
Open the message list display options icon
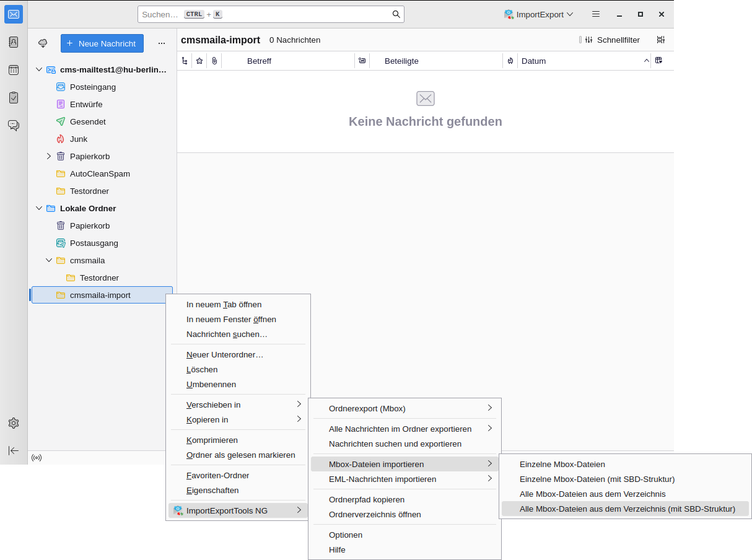[x=661, y=40]
